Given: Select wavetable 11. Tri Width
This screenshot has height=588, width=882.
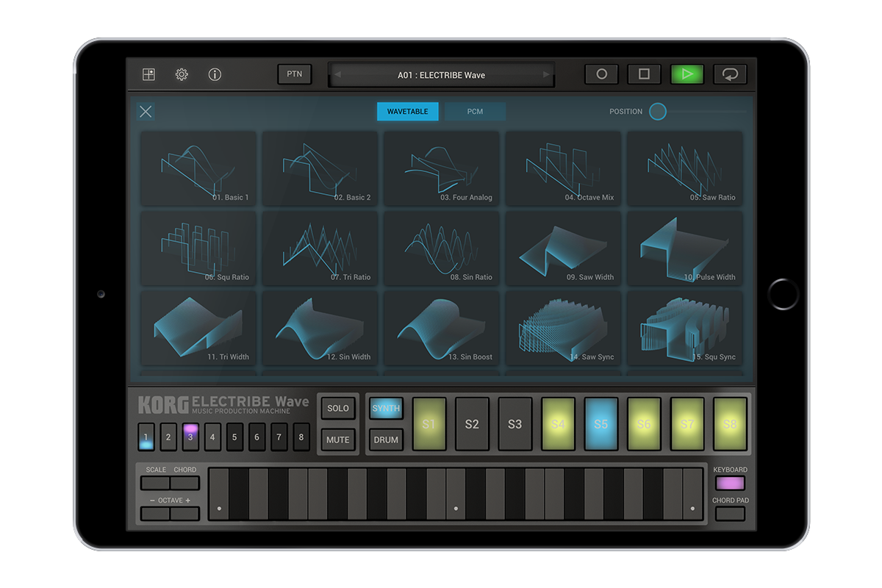Looking at the screenshot, I should tap(198, 328).
